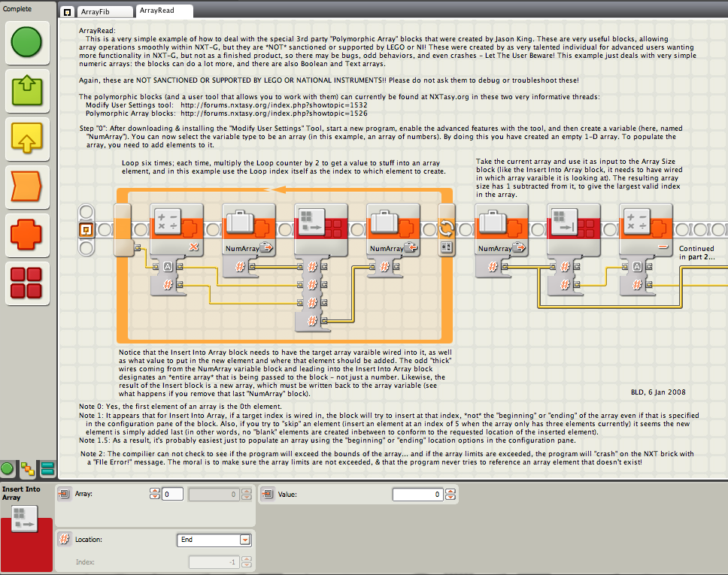Click the loop's circular arrows end icon
The image size is (728, 575).
(446, 228)
